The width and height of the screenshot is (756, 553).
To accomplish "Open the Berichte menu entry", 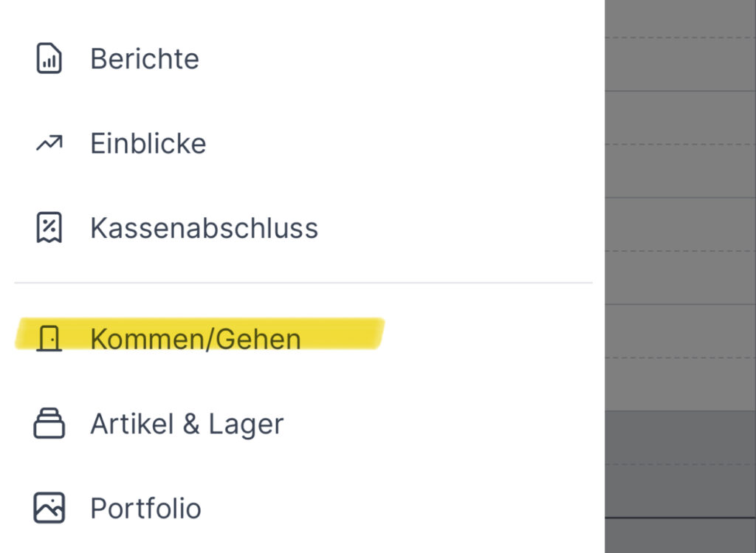I will 145,59.
